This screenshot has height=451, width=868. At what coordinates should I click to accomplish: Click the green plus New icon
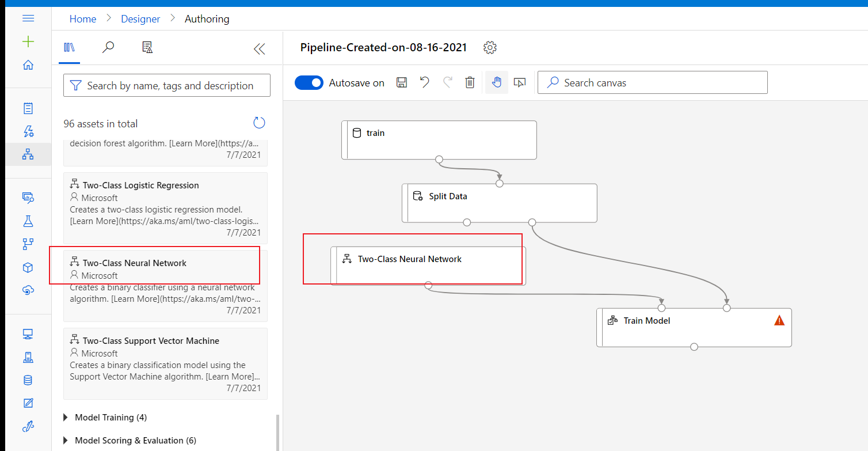click(x=28, y=41)
